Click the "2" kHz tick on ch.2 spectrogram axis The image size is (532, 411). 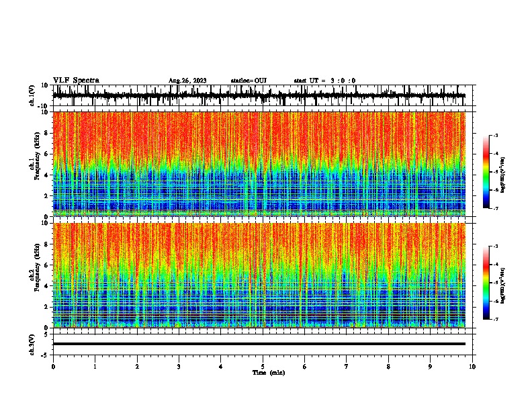pyautogui.click(x=47, y=307)
